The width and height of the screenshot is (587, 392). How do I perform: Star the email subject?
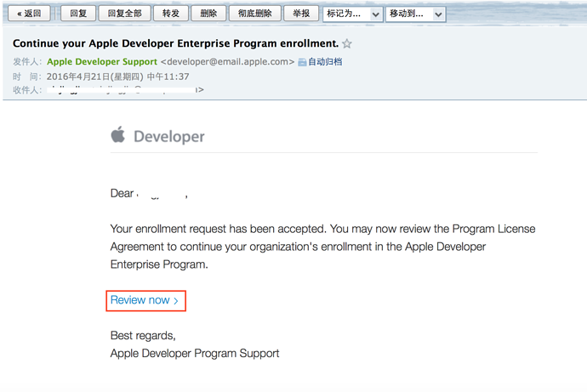point(347,43)
